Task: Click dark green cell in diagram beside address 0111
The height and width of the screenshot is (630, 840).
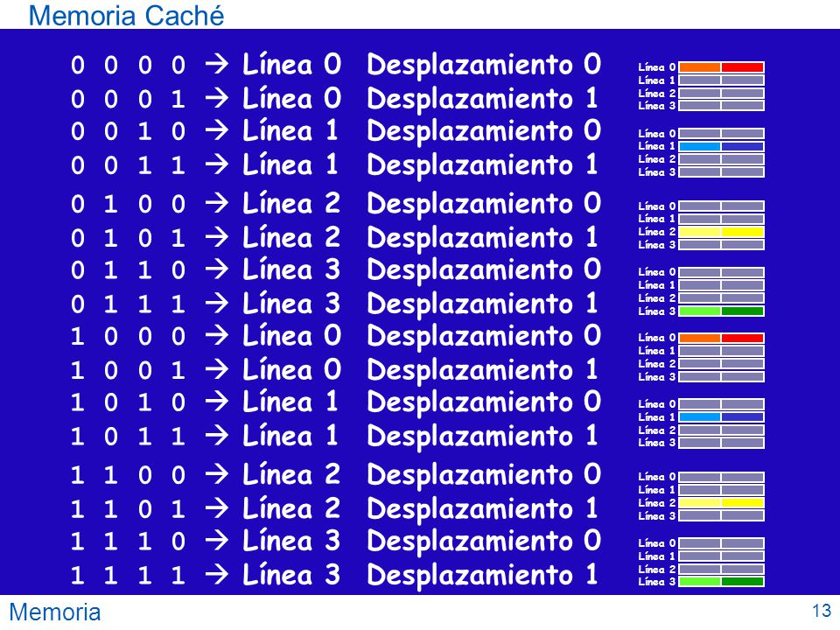Action: coord(742,311)
